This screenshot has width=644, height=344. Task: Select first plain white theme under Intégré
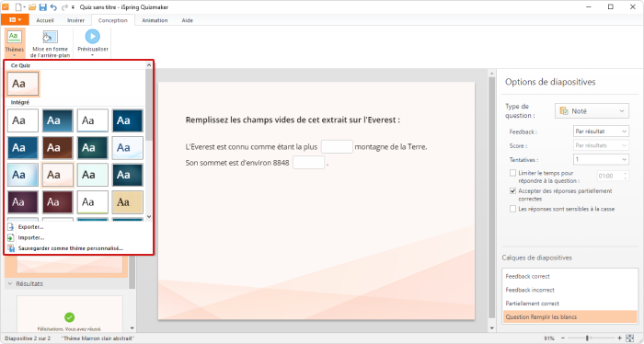(x=23, y=120)
